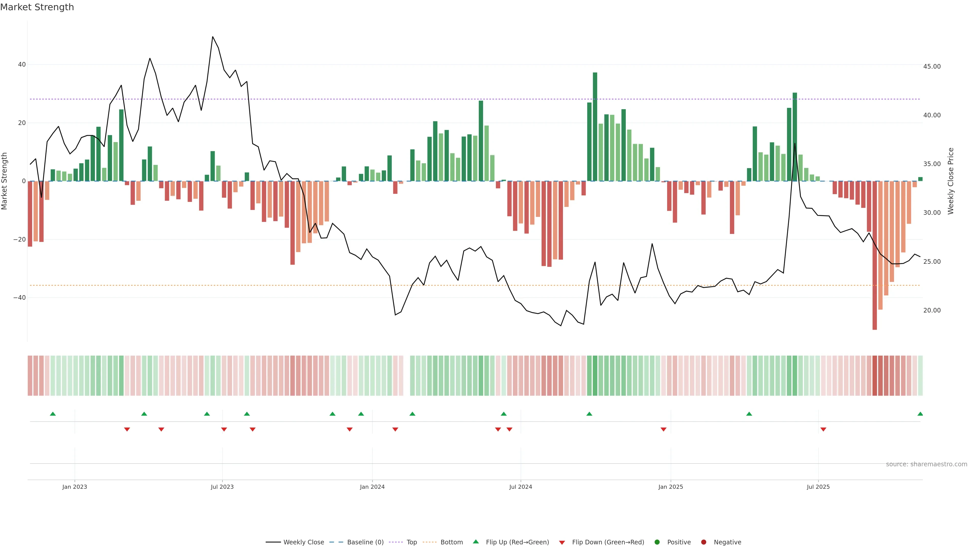Click the red Flip Down triangle legend icon
The image size is (980, 551).
tap(562, 543)
